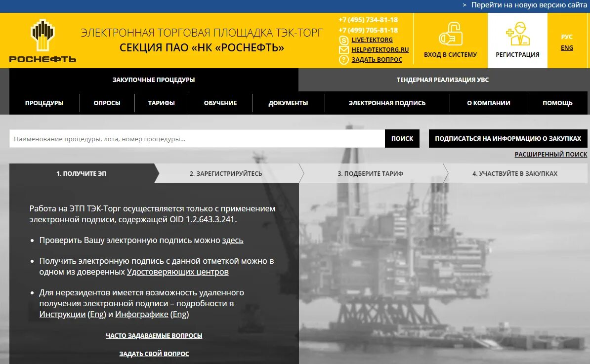Open the ДОКУМЕНТЫ menu
The width and height of the screenshot is (590, 364).
[288, 103]
